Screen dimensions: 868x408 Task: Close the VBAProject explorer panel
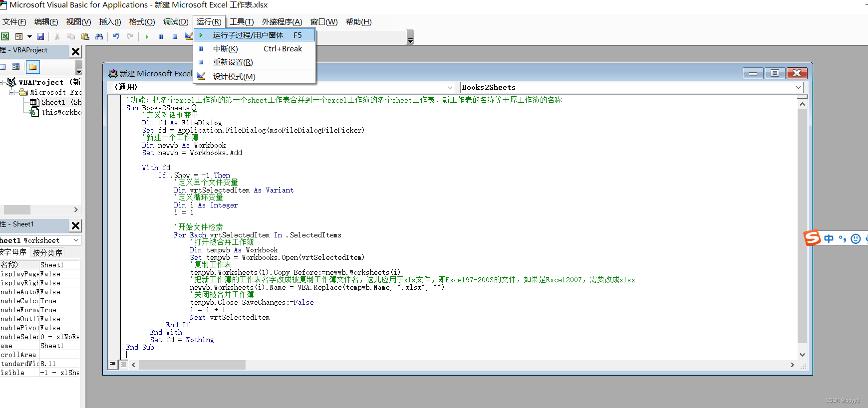point(75,51)
